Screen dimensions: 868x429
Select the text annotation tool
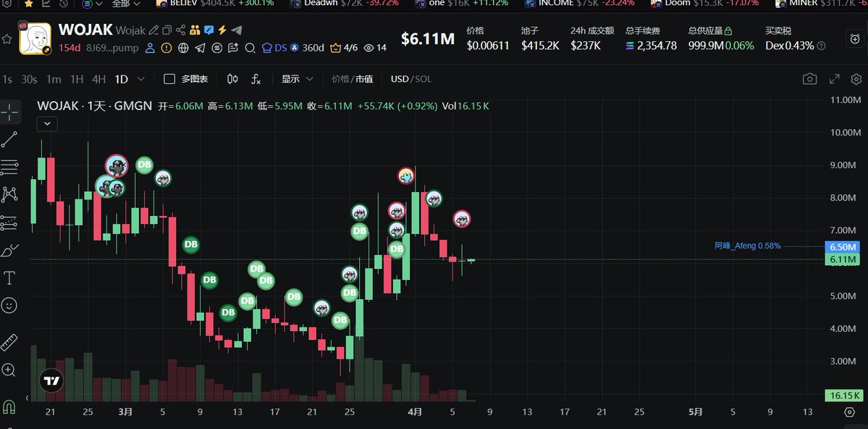click(x=9, y=278)
